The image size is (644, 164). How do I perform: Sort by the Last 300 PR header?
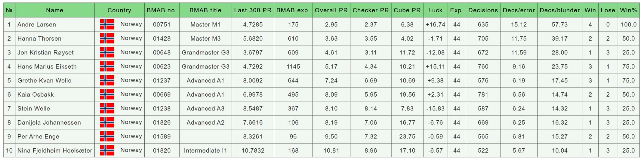point(253,10)
